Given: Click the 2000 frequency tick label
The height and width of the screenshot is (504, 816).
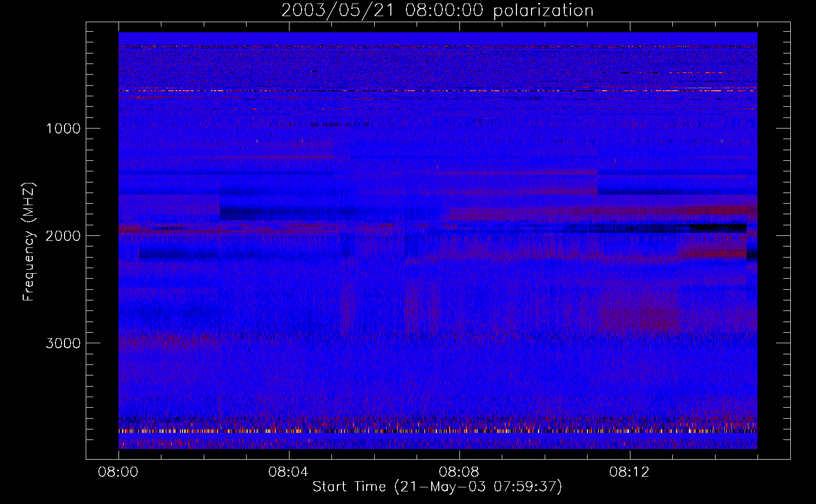Looking at the screenshot, I should tap(63, 235).
